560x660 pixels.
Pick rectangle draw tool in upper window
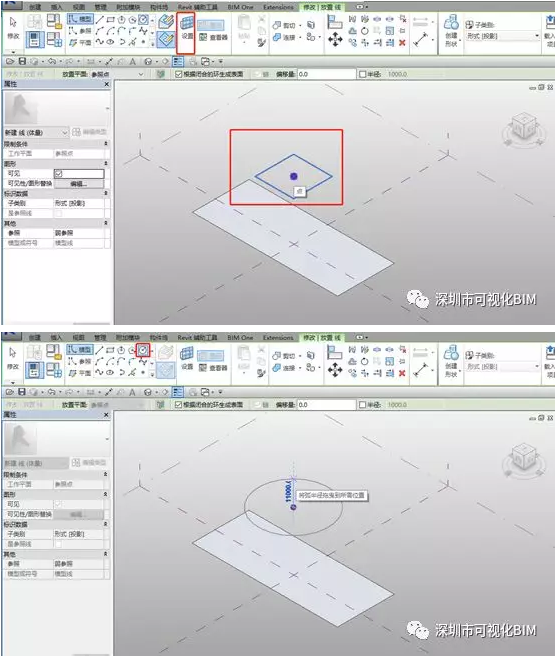click(111, 20)
